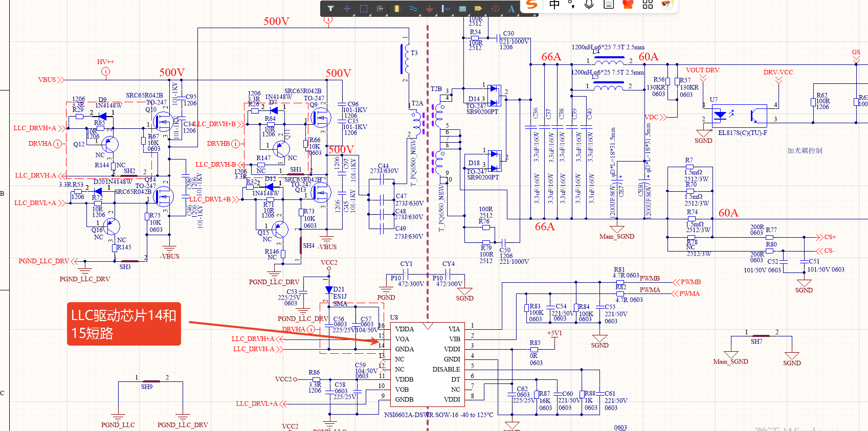
Task: Select the L4 inductor 1200nH label
Action: point(608,47)
